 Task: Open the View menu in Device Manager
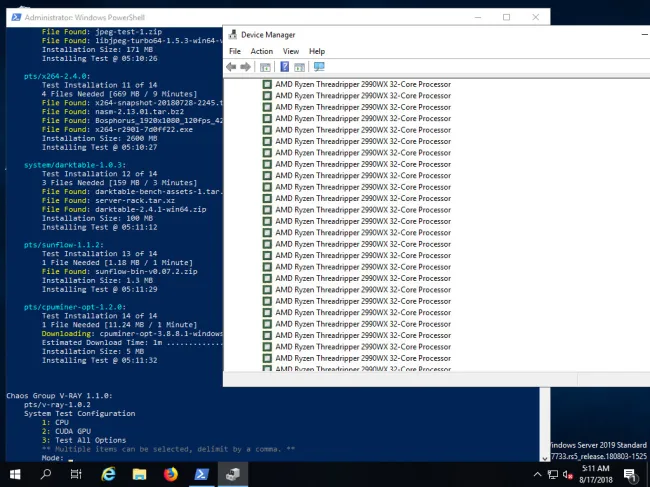point(291,51)
